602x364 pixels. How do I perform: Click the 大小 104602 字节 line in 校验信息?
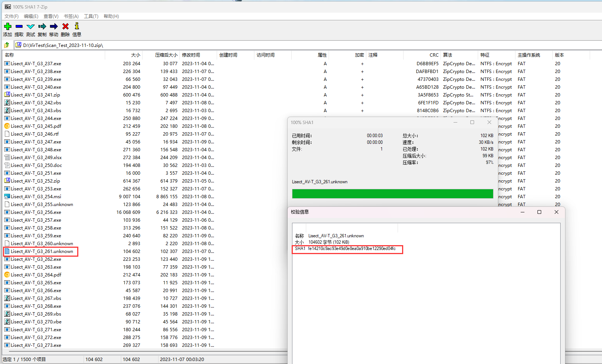point(322,242)
